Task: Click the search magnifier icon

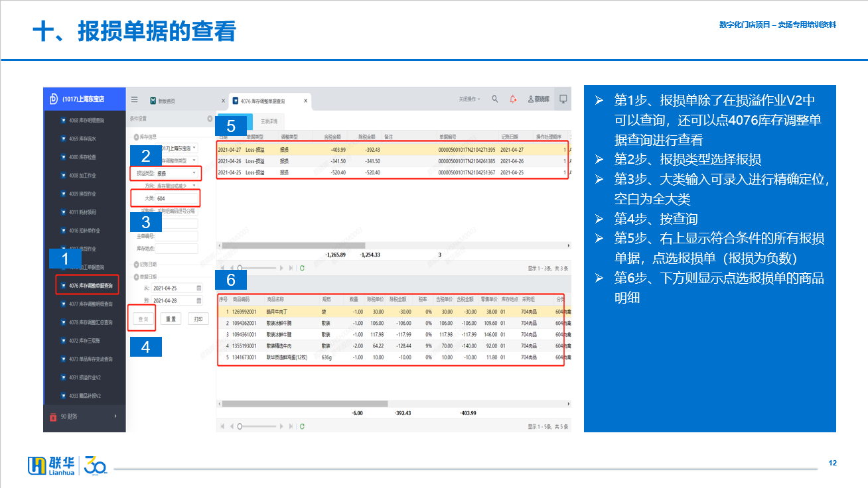Action: pos(495,99)
